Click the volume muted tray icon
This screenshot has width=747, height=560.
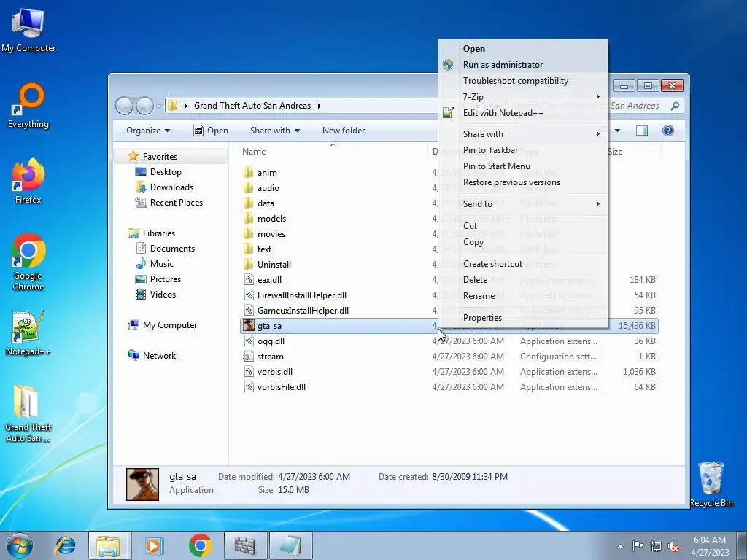tap(673, 547)
